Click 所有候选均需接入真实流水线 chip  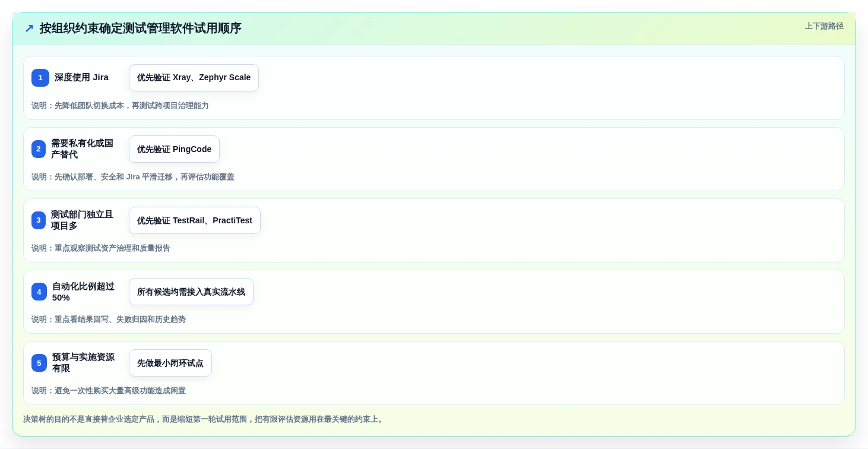tap(191, 292)
